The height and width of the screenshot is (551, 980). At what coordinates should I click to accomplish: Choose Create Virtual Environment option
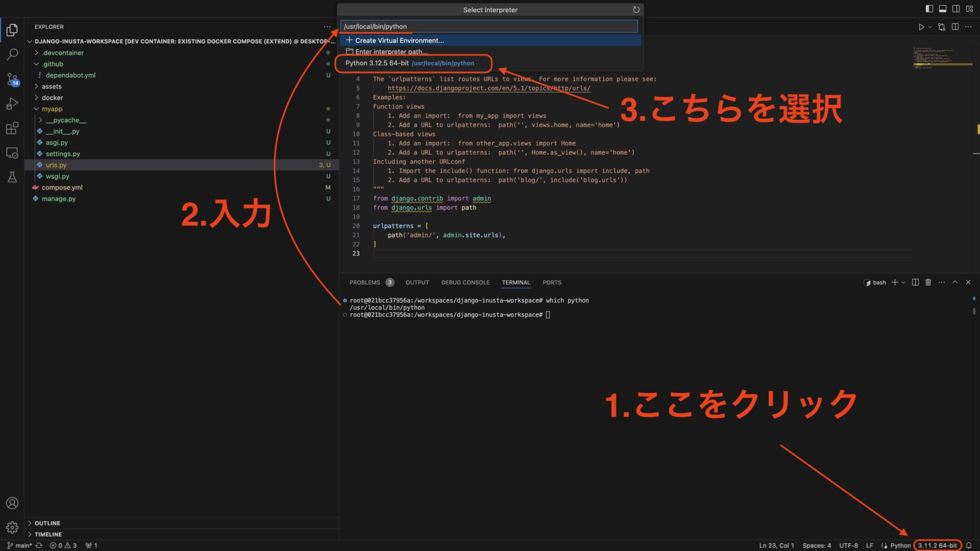(490, 40)
